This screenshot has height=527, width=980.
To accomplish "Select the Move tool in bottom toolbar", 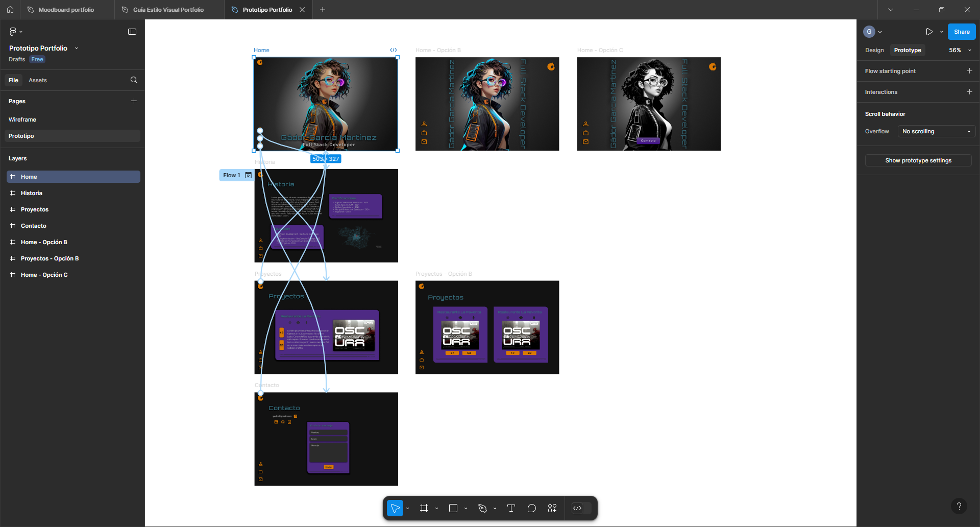I will [395, 508].
